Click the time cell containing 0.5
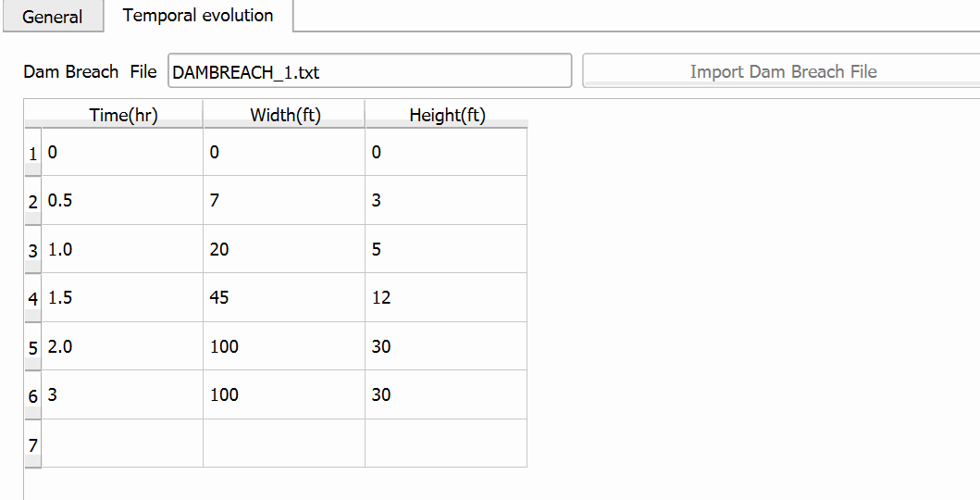 pos(123,201)
